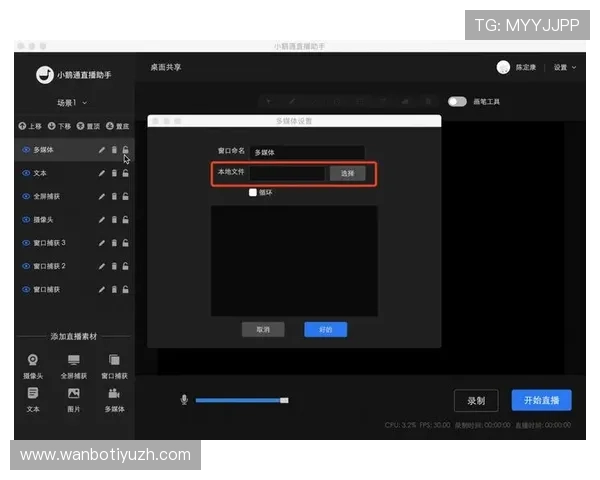Screen dimensions: 600x480
Task: Add a 摄像头 camera source
Action: point(33,365)
